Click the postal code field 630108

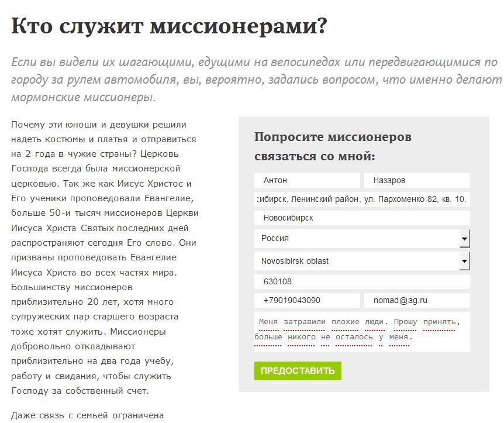pos(362,281)
